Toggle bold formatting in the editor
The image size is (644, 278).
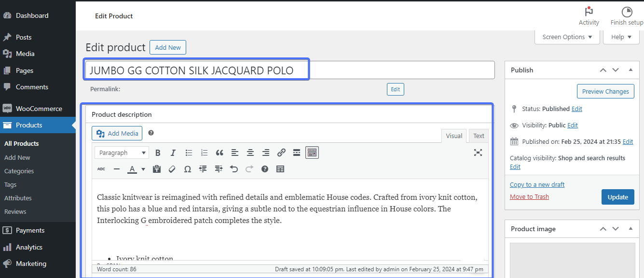click(x=158, y=153)
